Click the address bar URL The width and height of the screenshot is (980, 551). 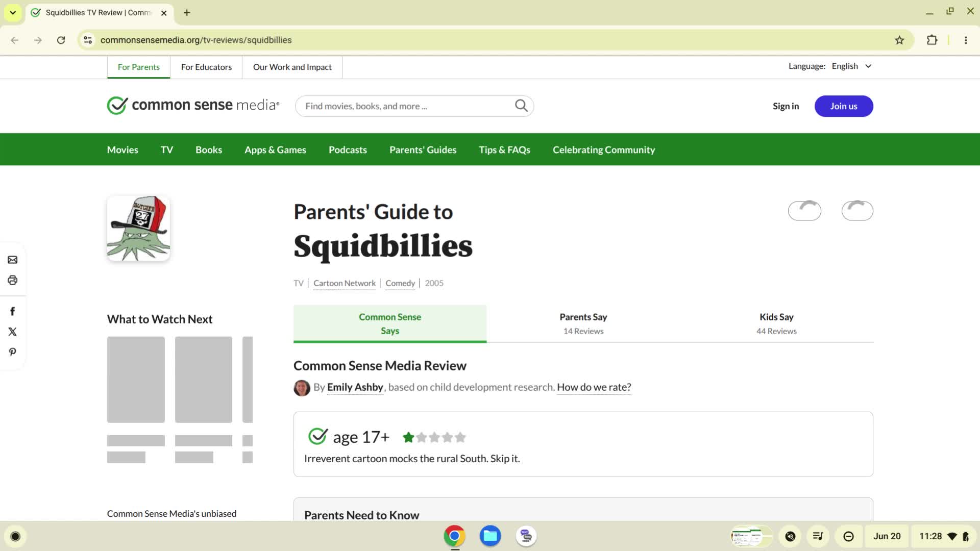pos(196,40)
